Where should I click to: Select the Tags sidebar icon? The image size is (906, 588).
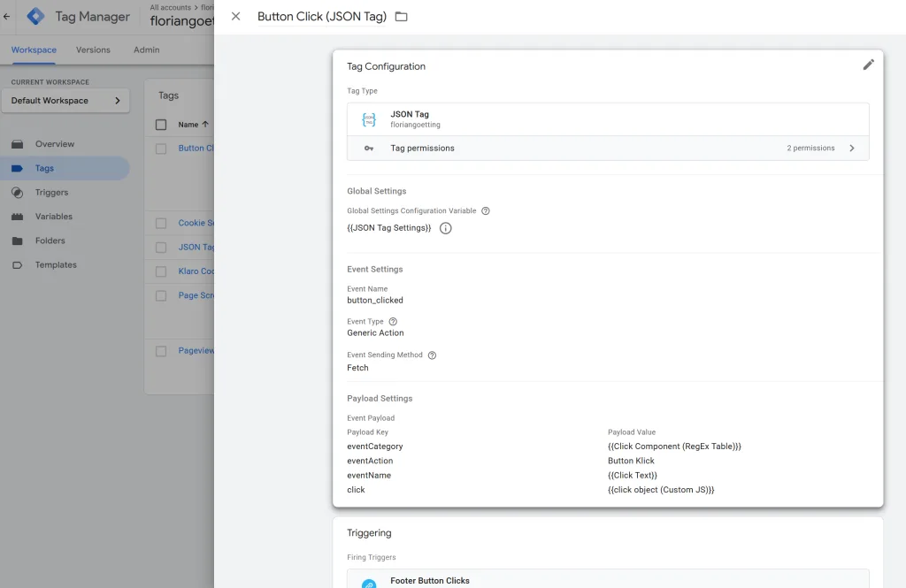point(18,169)
